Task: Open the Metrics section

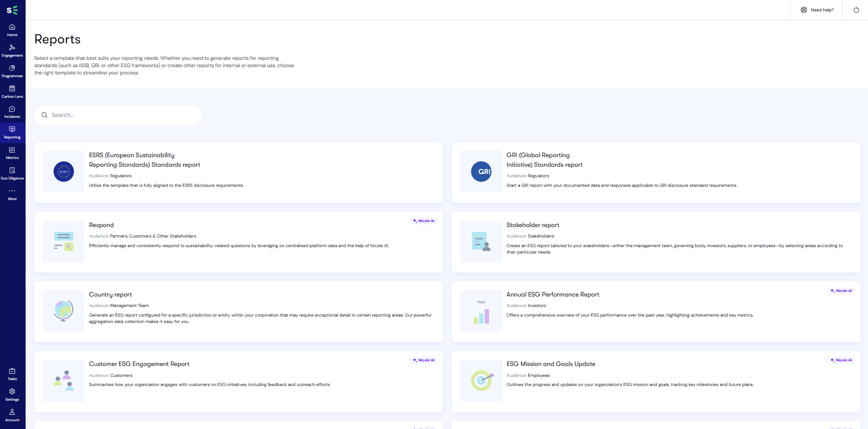Action: tap(12, 152)
